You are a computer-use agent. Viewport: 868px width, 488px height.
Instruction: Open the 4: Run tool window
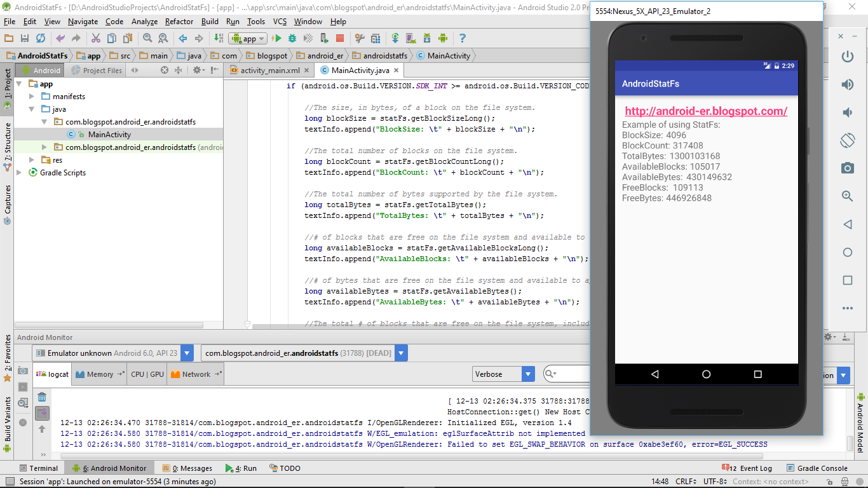(x=241, y=468)
